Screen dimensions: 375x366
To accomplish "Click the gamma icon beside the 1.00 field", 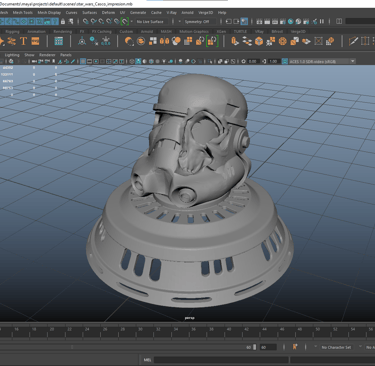I will pyautogui.click(x=264, y=61).
